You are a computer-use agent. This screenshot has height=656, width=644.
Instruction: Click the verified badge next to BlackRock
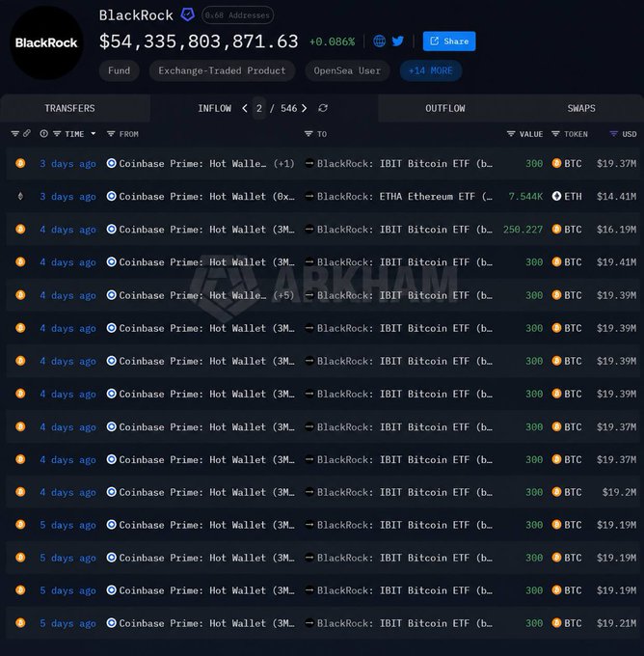pos(187,15)
